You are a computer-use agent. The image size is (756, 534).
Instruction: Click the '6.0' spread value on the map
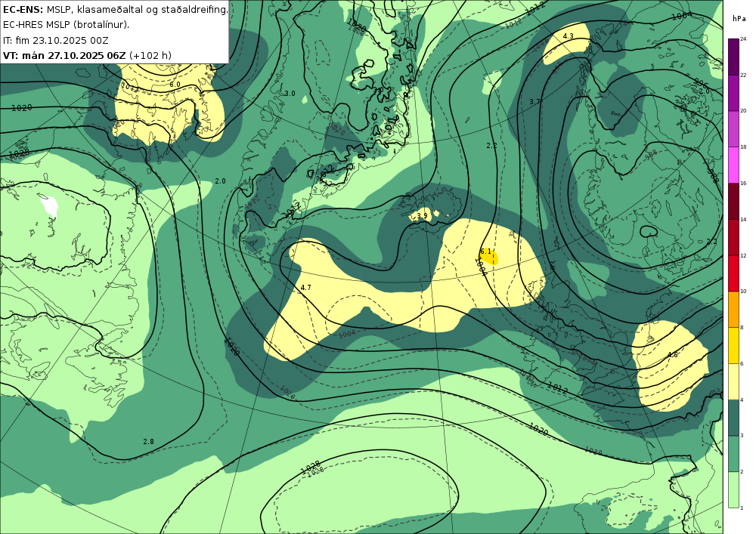pyautogui.click(x=175, y=85)
